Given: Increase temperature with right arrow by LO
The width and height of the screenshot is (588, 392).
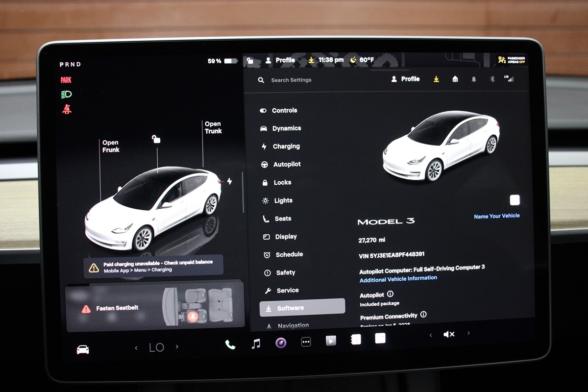Looking at the screenshot, I should tap(177, 347).
